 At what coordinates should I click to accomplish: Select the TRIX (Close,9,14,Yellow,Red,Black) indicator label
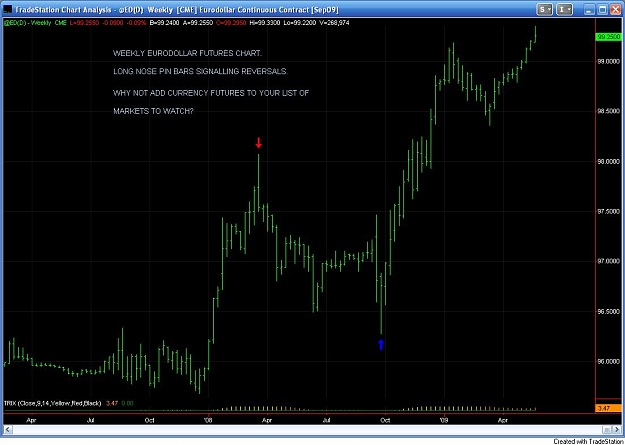pos(52,404)
